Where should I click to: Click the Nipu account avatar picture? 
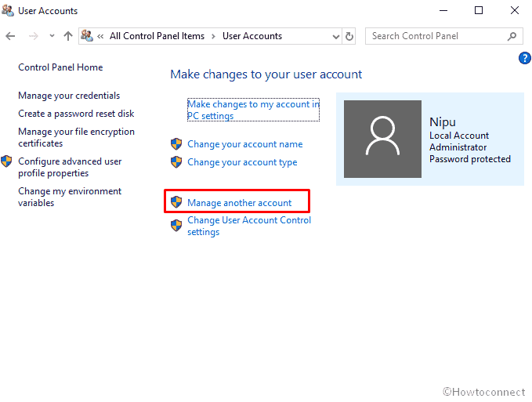pos(382,139)
